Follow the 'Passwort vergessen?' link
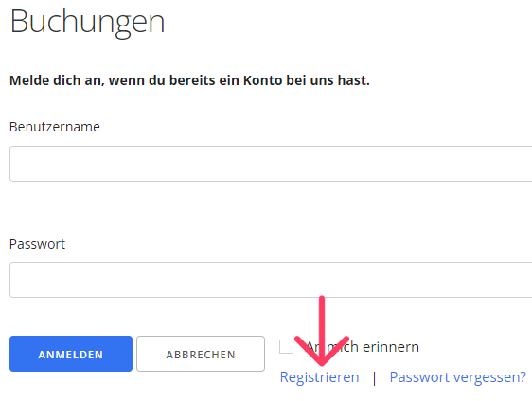The height and width of the screenshot is (401, 532). point(458,377)
